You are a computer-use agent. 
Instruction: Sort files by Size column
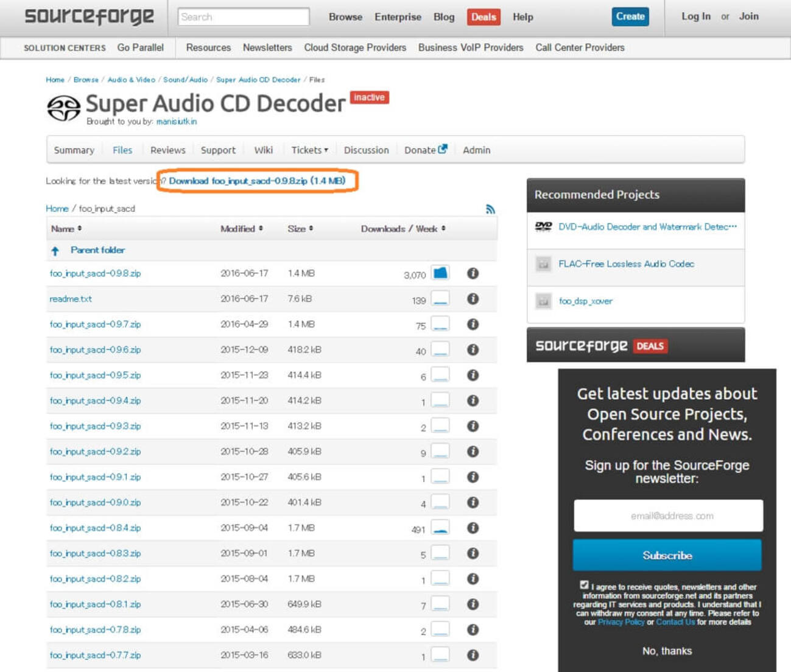click(x=300, y=229)
